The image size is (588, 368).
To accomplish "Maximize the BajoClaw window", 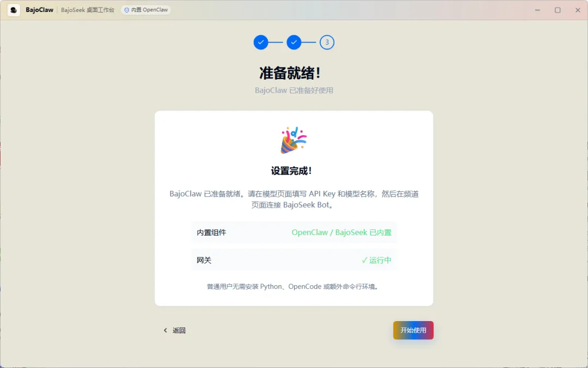I will (x=558, y=10).
